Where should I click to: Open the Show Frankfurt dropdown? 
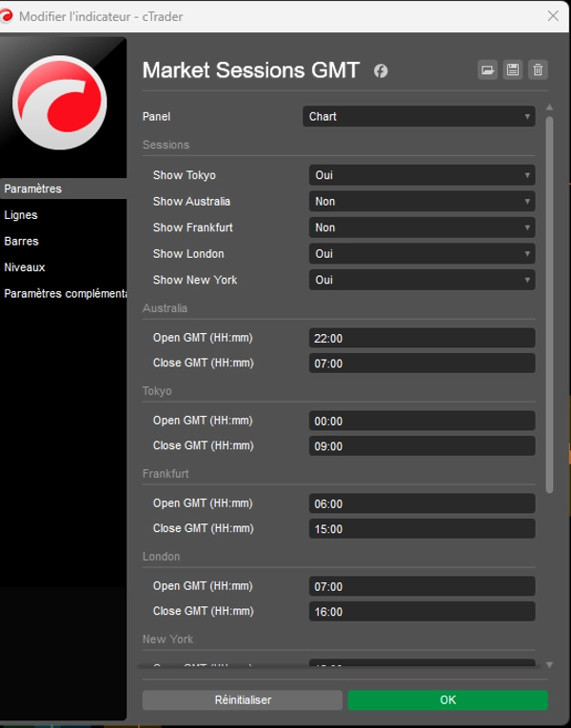[422, 227]
